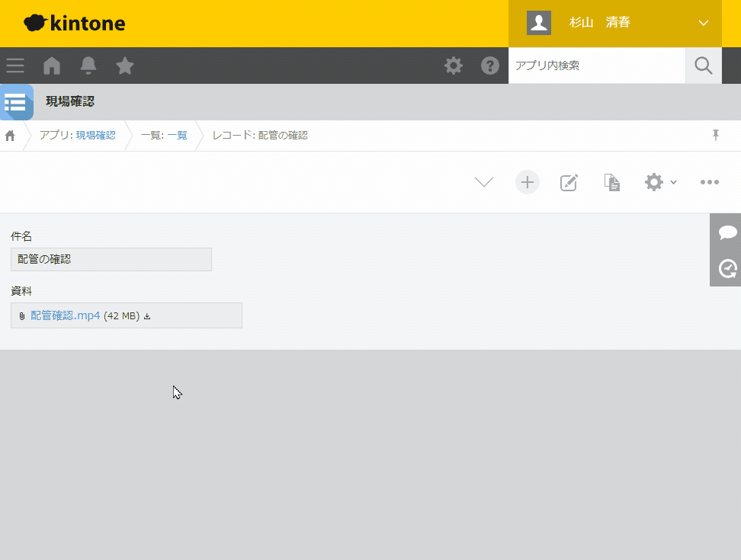Viewport: 741px width, 560px height.
Task: Go to portal home icon in dark toolbar
Action: [x=52, y=66]
